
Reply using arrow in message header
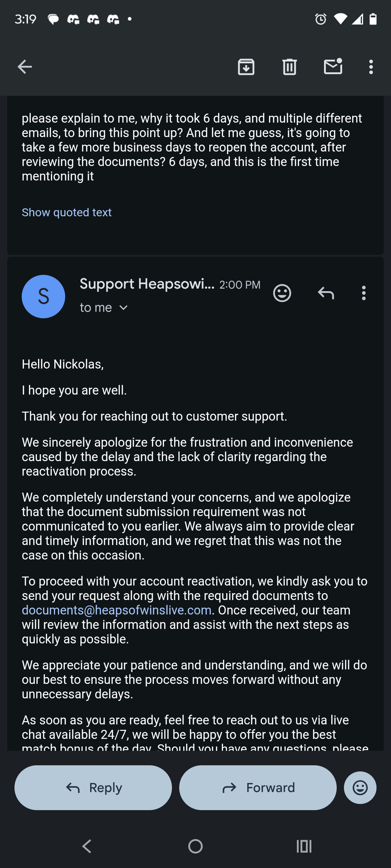(x=326, y=293)
